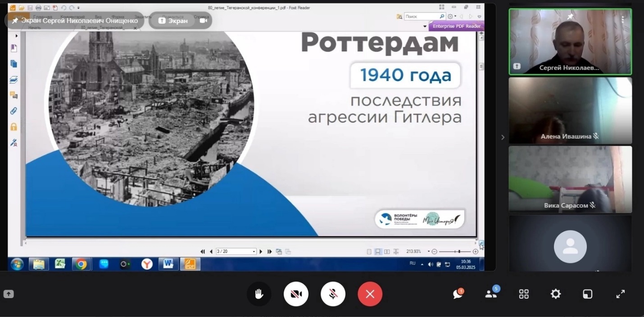Screen dimensions: 644x317
Task: Click the share screen upload icon at bottom left
Action: [9, 294]
